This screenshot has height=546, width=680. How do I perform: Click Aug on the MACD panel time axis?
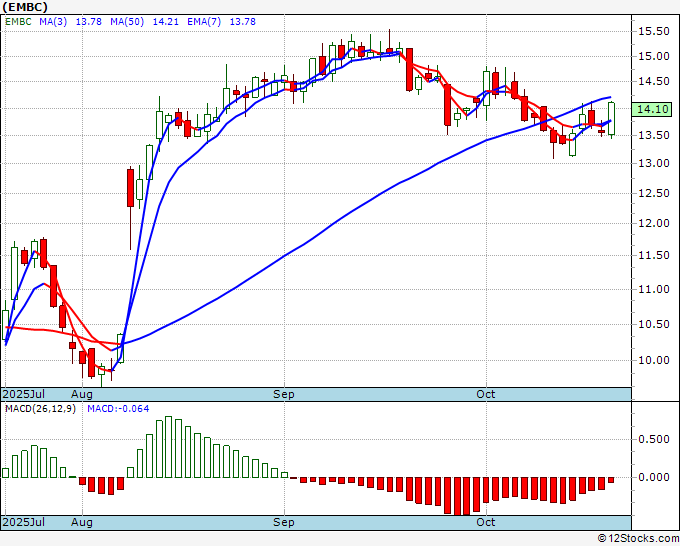(x=82, y=522)
